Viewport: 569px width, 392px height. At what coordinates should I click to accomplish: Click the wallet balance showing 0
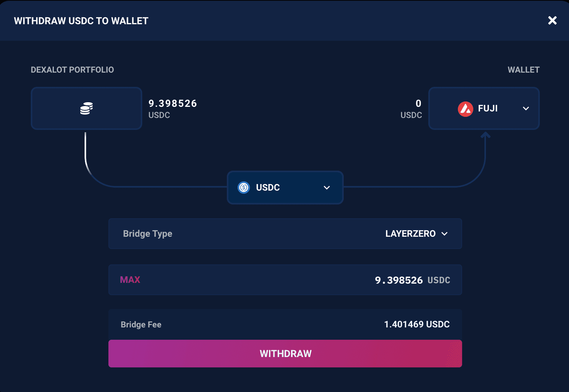[x=418, y=103]
